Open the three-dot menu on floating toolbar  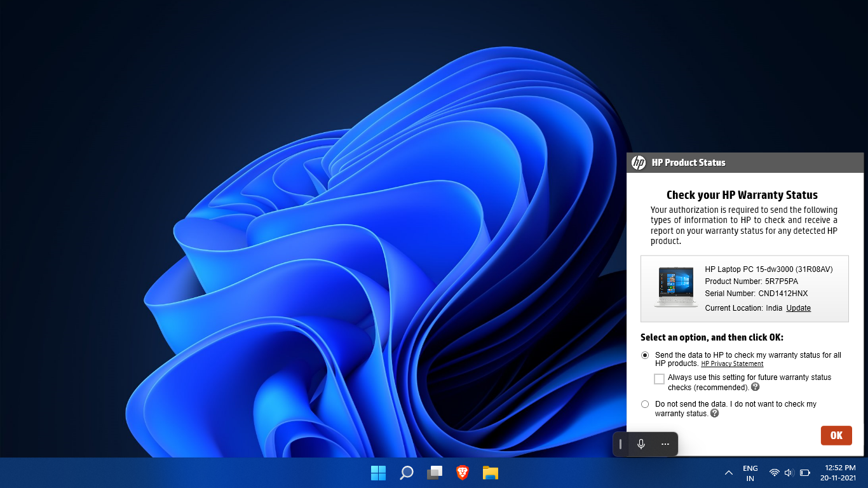tap(665, 444)
